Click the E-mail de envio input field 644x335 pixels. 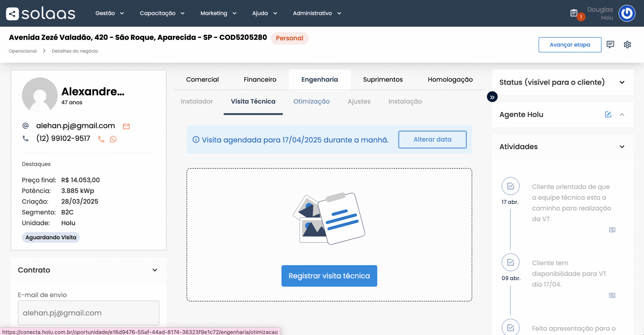(x=89, y=313)
